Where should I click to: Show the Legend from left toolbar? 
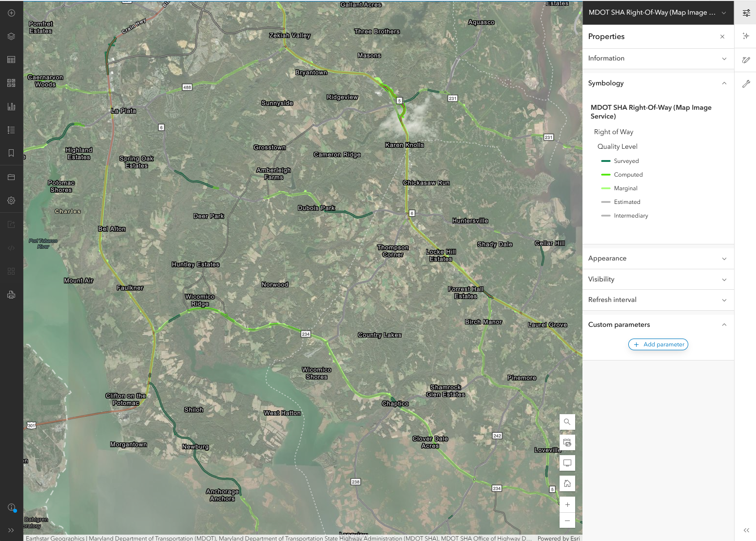click(11, 130)
